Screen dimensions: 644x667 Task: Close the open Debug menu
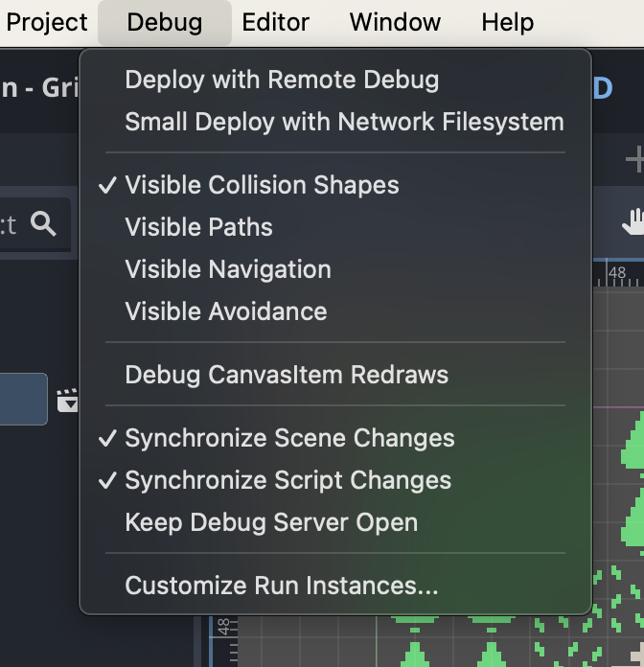click(164, 22)
